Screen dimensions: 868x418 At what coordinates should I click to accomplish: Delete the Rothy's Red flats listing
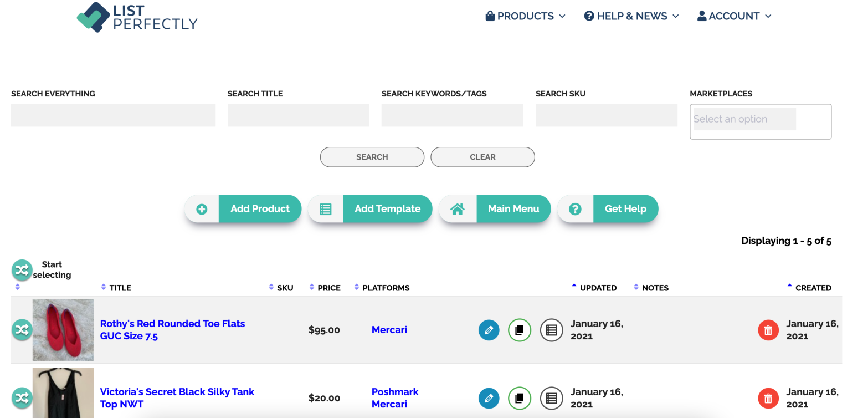pos(768,330)
